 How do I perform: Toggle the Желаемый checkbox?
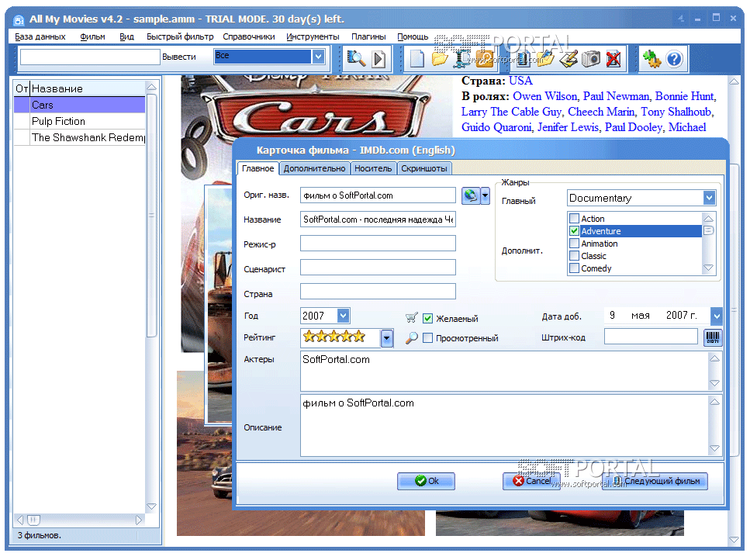428,319
